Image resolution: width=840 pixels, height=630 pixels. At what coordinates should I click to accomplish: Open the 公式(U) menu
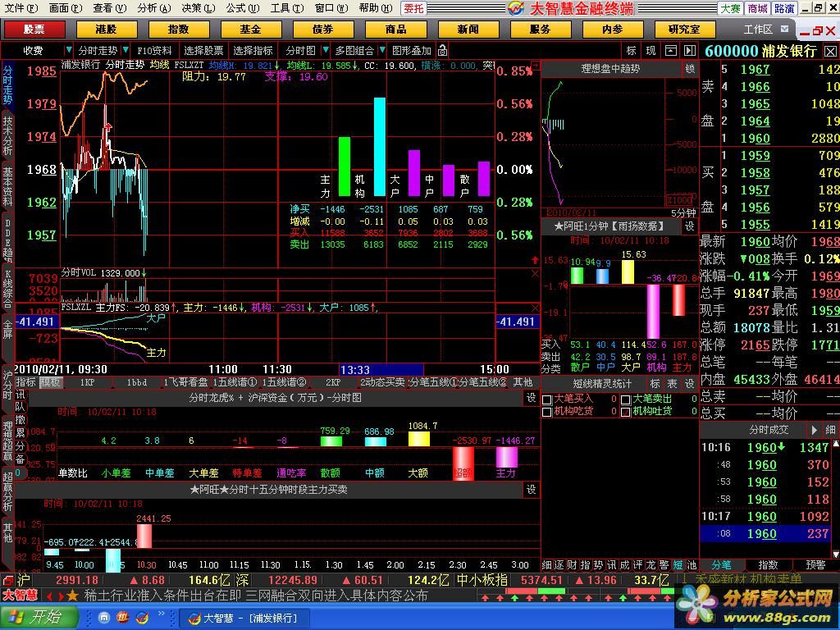click(242, 8)
